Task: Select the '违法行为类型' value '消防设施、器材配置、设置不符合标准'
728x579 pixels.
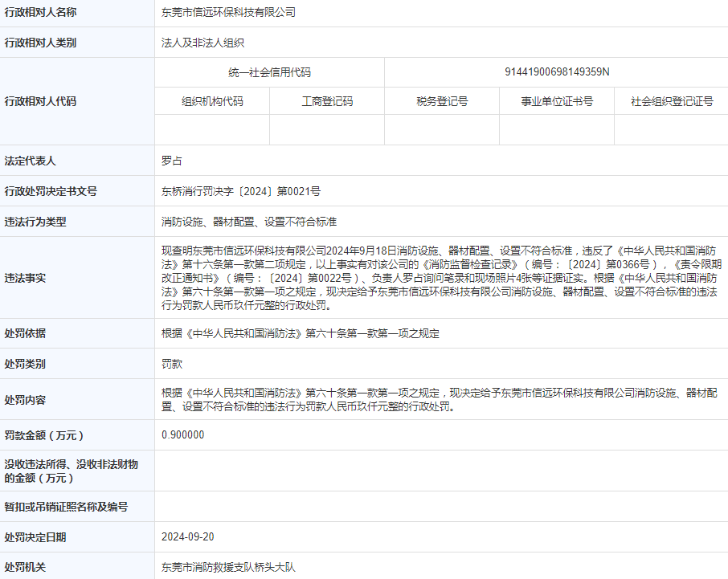Action: [249, 222]
